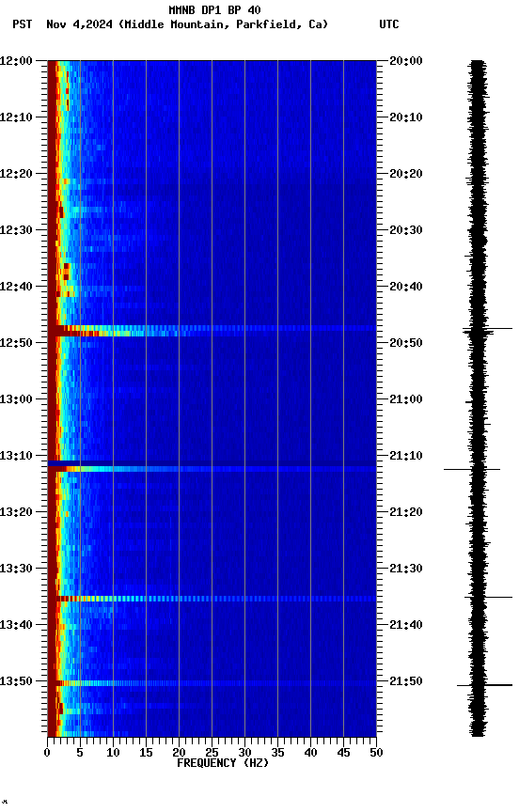Click the 0 Hz frequency tick label
The image size is (519, 812).
pyautogui.click(x=48, y=753)
